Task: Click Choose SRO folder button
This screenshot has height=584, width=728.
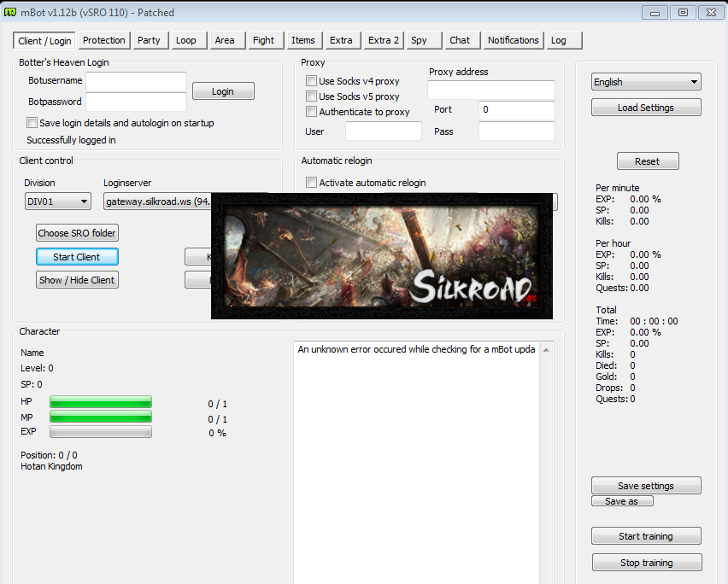Action: click(x=77, y=233)
